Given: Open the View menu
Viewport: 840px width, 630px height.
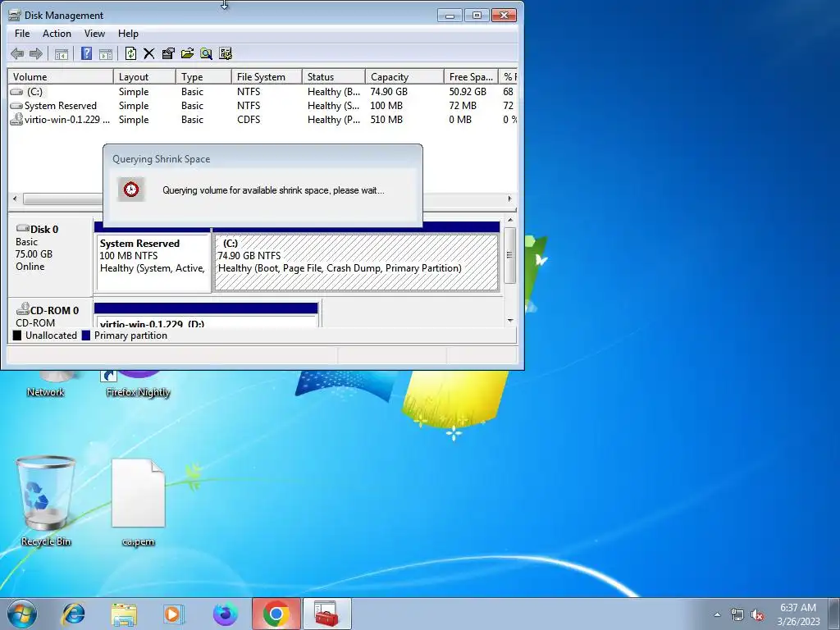Looking at the screenshot, I should pos(94,33).
